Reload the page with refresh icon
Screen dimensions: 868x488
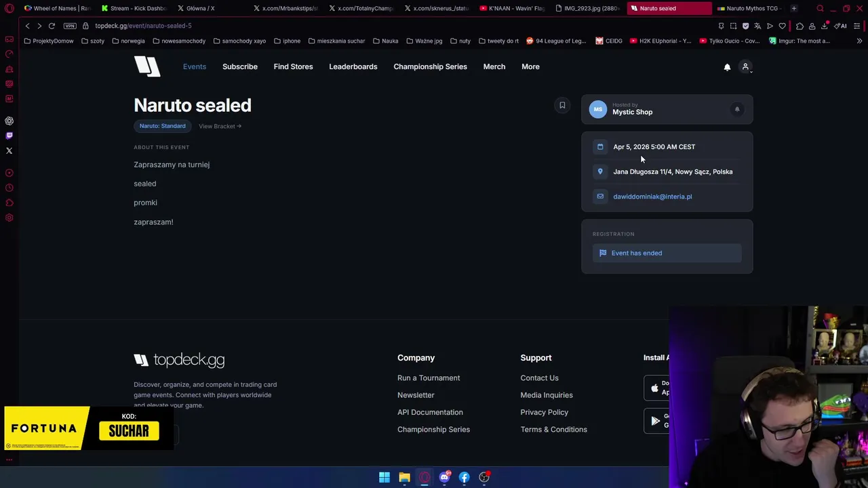point(52,26)
